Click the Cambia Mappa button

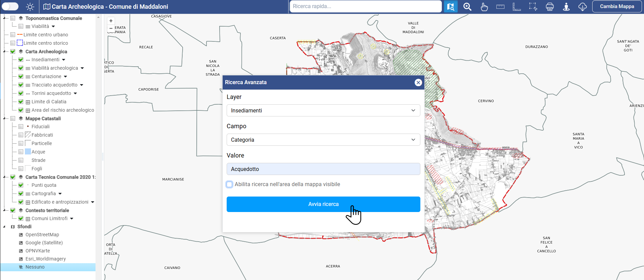coord(617,6)
